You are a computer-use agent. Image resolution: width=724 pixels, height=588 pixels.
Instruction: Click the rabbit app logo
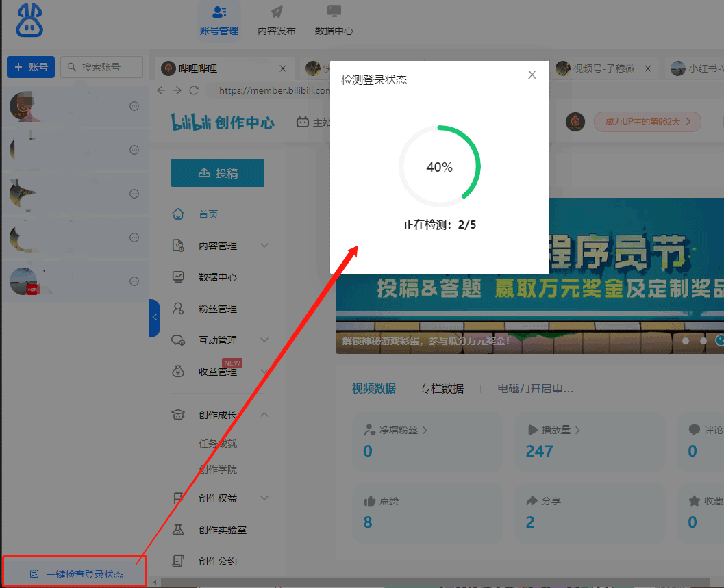(29, 21)
